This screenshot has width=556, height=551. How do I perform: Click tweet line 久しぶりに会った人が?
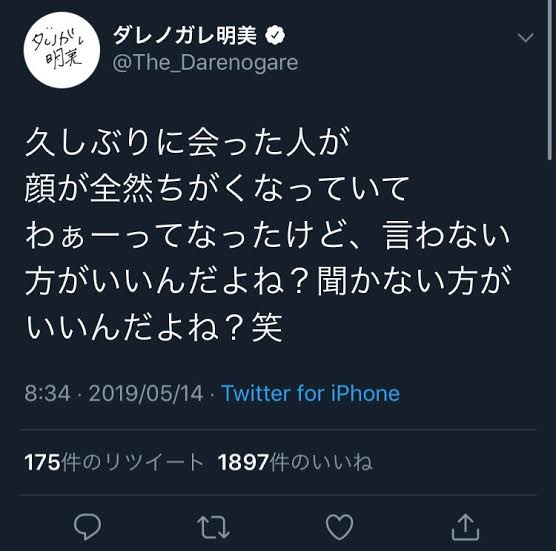(188, 142)
